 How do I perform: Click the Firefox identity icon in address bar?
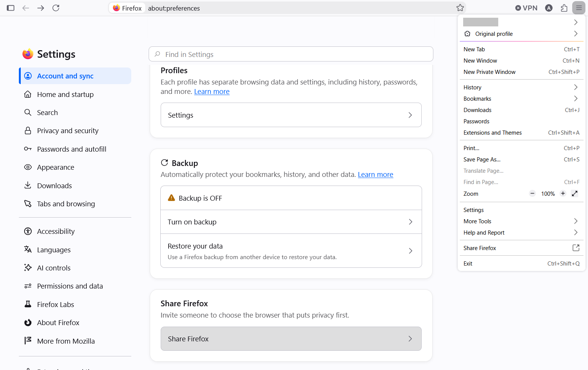point(127,8)
